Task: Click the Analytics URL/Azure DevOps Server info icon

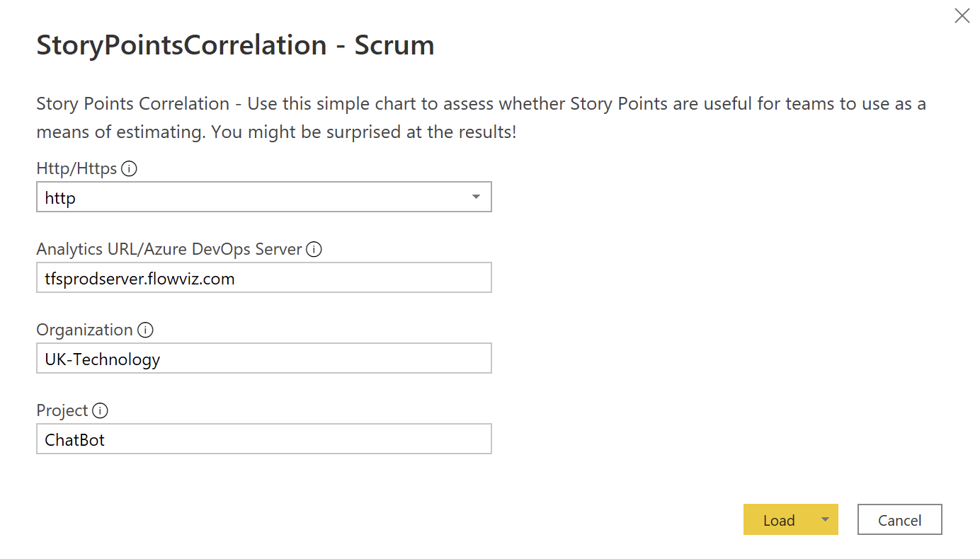Action: (314, 250)
